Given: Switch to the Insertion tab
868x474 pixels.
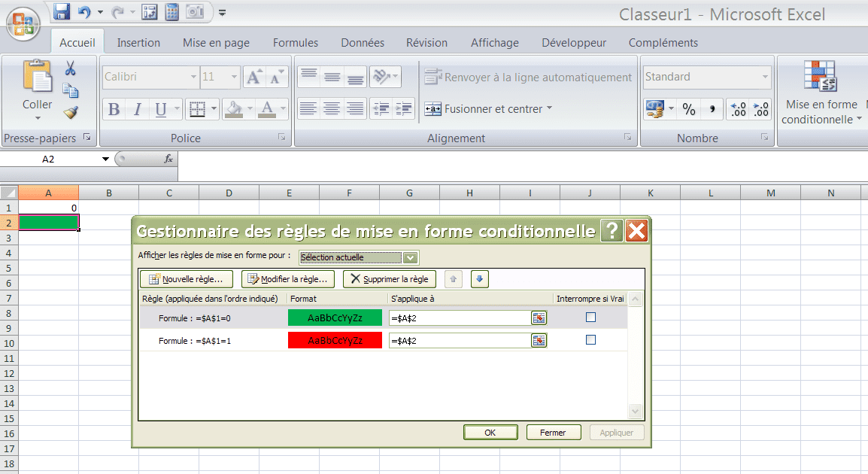Looking at the screenshot, I should 138,43.
